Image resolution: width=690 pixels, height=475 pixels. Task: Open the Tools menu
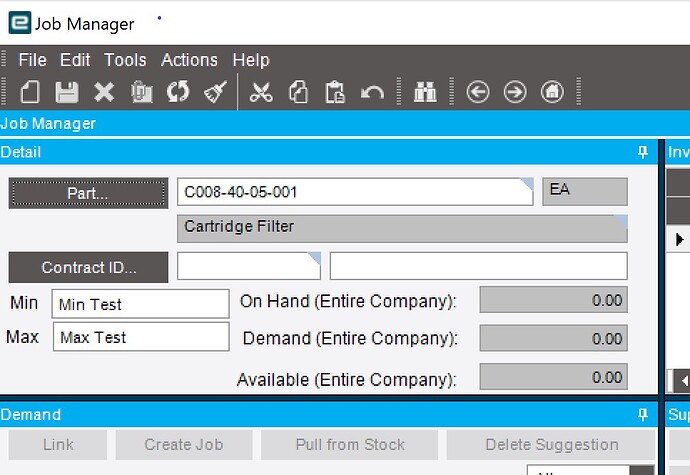[125, 59]
